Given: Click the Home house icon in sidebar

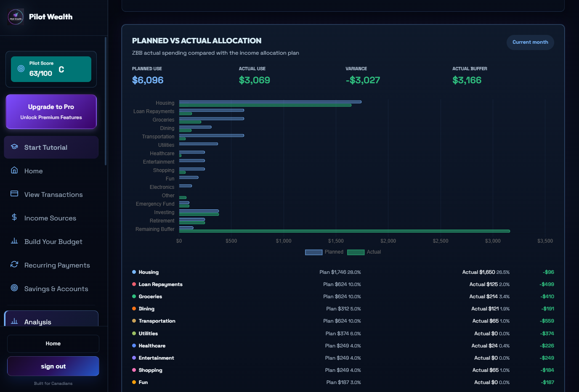Looking at the screenshot, I should tap(14, 170).
